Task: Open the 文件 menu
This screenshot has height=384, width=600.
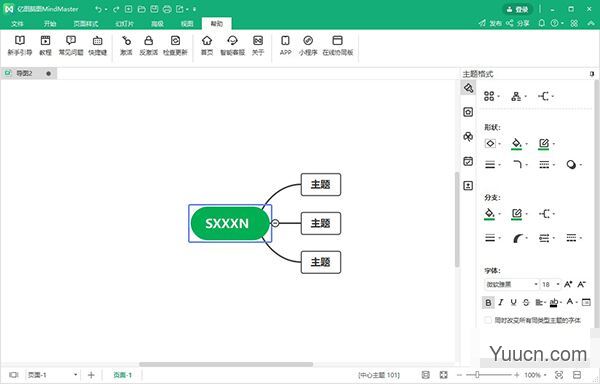Action: coord(17,24)
